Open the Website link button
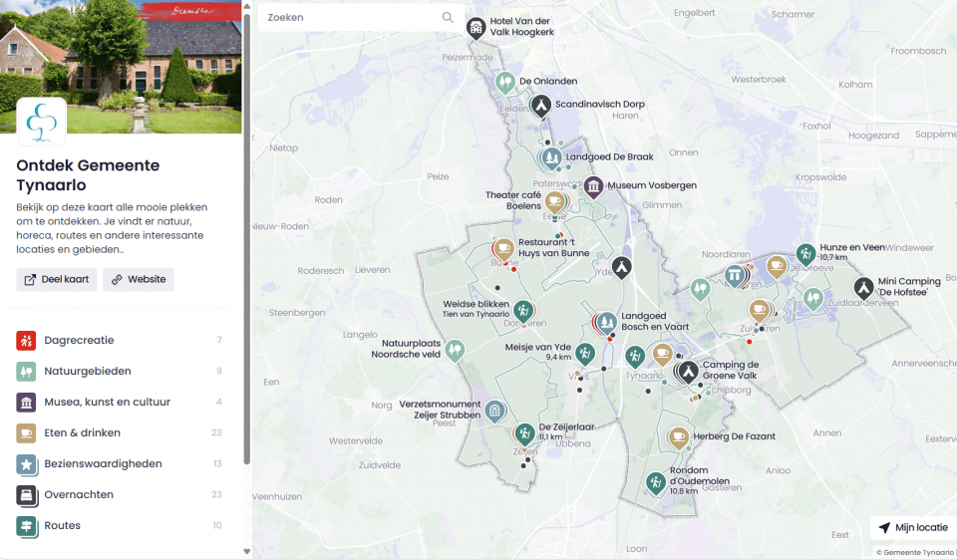This screenshot has width=957, height=560. tap(139, 280)
